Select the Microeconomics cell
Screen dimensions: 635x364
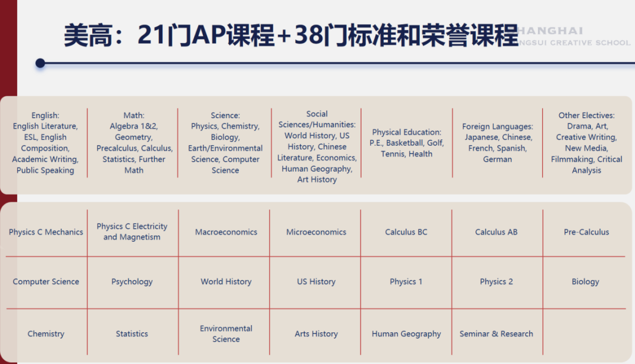tap(316, 232)
